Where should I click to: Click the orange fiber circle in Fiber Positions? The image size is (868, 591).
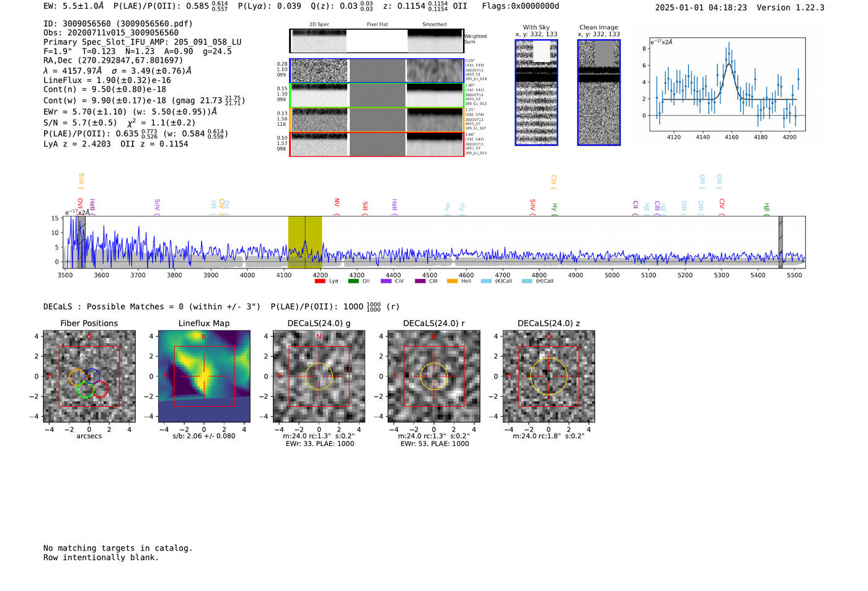pos(77,376)
